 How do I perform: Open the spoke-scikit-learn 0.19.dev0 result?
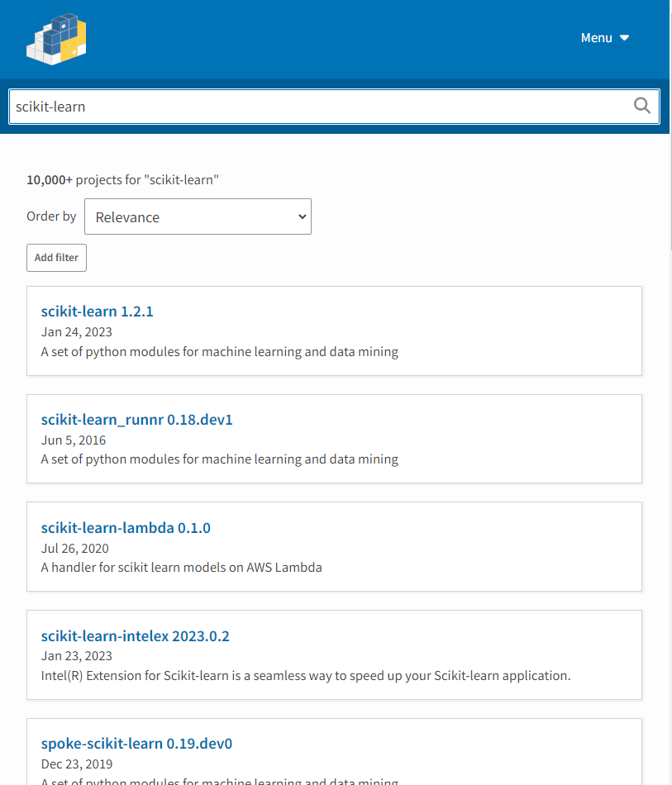[136, 743]
